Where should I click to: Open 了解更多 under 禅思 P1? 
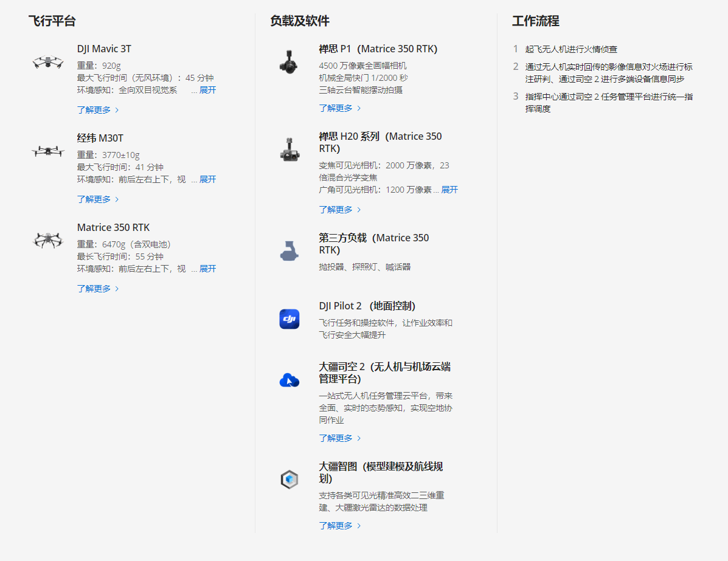click(x=339, y=108)
